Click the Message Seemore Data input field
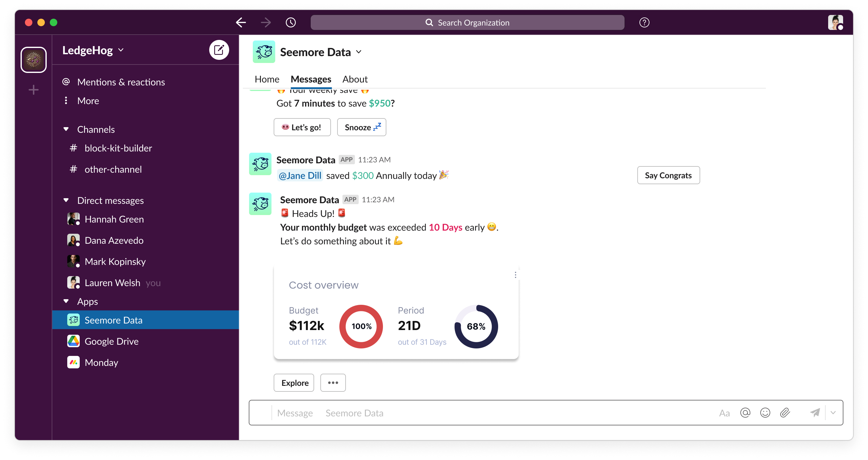The width and height of the screenshot is (868, 460). click(492, 412)
